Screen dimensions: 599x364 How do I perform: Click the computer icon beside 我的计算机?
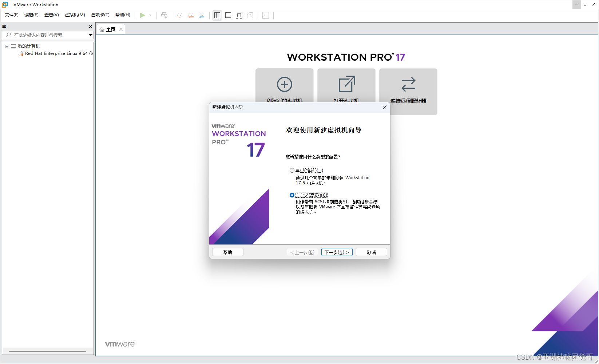point(13,46)
